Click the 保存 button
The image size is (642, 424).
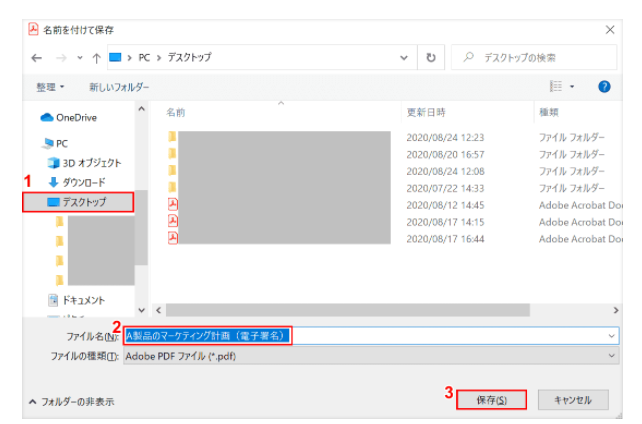[x=491, y=400]
